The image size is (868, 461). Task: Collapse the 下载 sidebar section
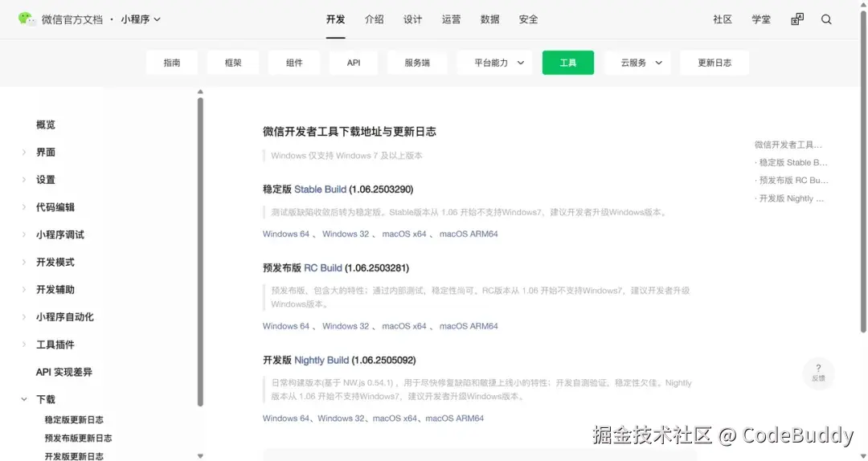pos(24,399)
